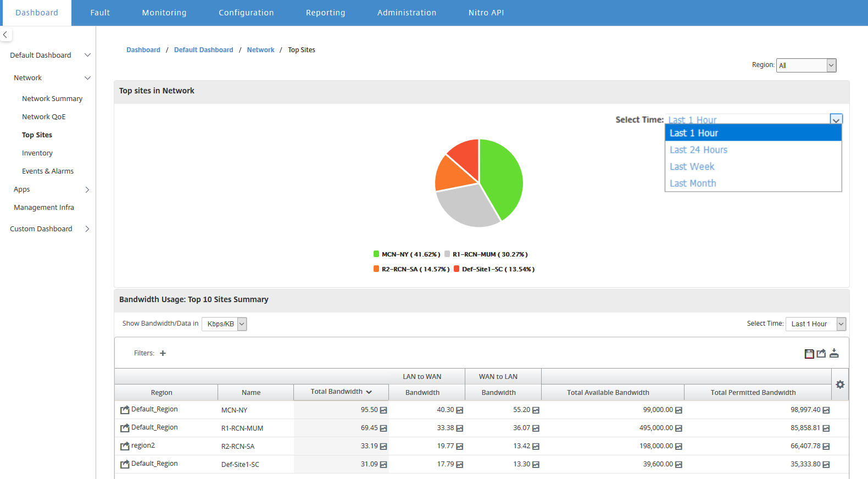The height and width of the screenshot is (479, 868).
Task: Open the Def-Site1-SC row region link icon
Action: (125, 464)
